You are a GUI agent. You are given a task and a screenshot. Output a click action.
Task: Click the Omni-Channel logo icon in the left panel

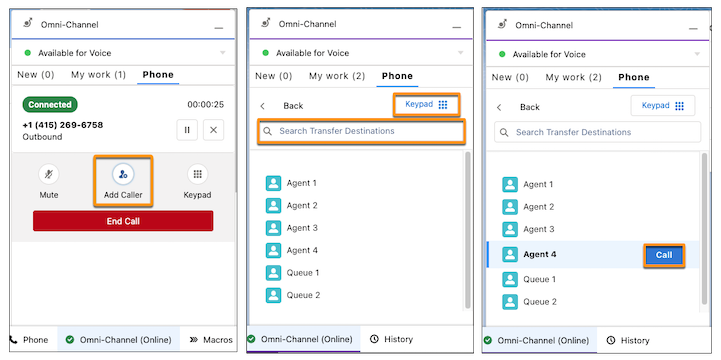pos(28,23)
